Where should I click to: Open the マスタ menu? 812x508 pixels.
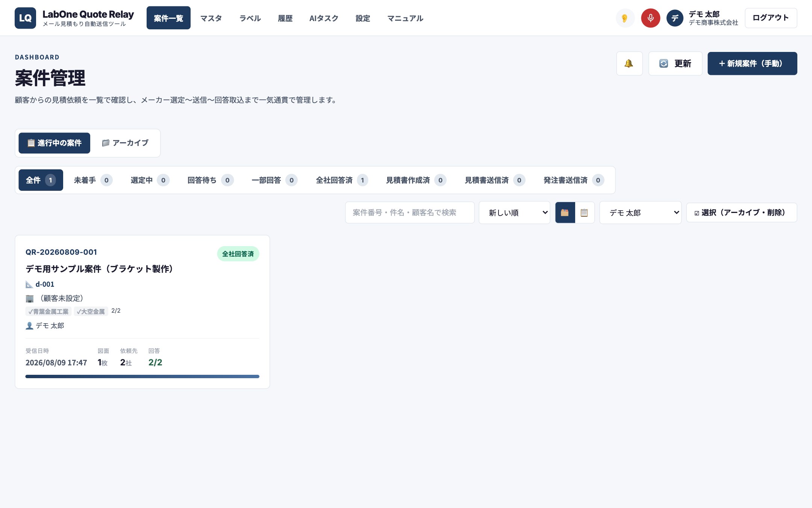click(211, 18)
